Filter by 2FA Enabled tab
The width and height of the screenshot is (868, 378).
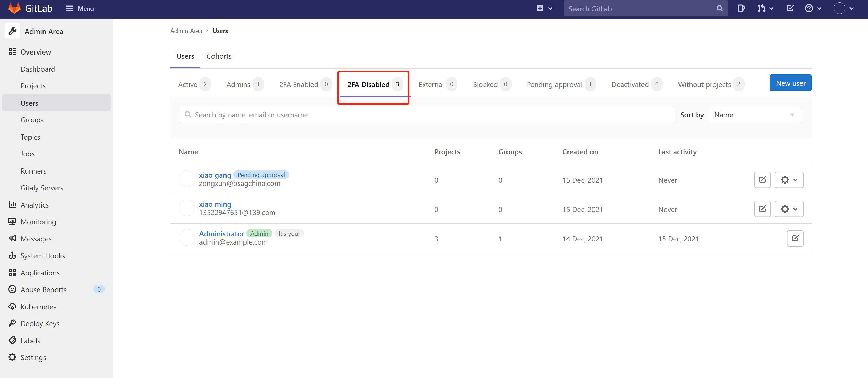point(305,84)
